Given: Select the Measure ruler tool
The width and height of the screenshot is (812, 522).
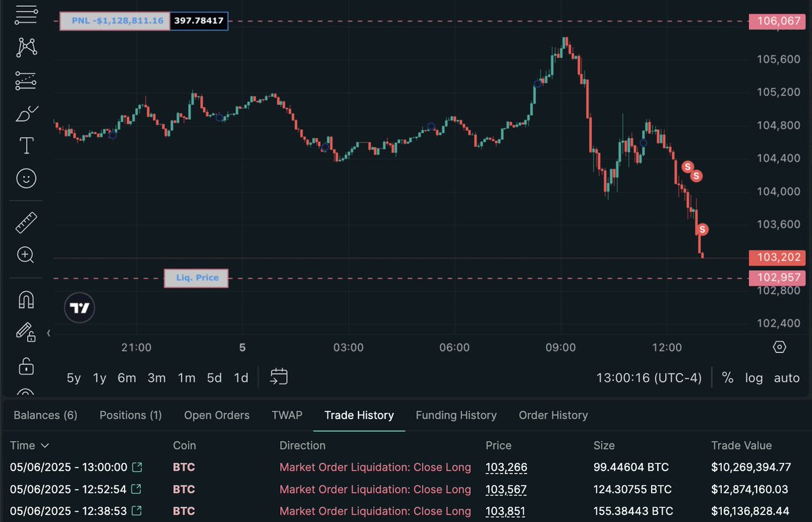Looking at the screenshot, I should [26, 221].
